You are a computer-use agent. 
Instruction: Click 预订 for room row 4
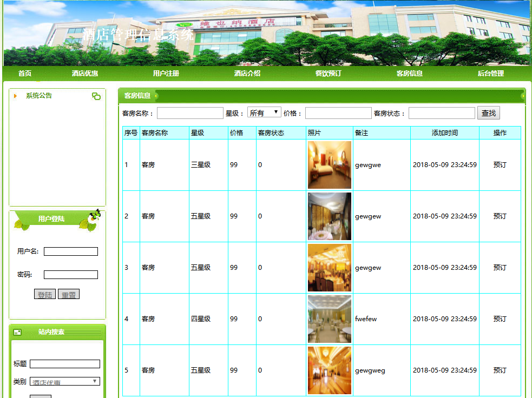(x=500, y=319)
